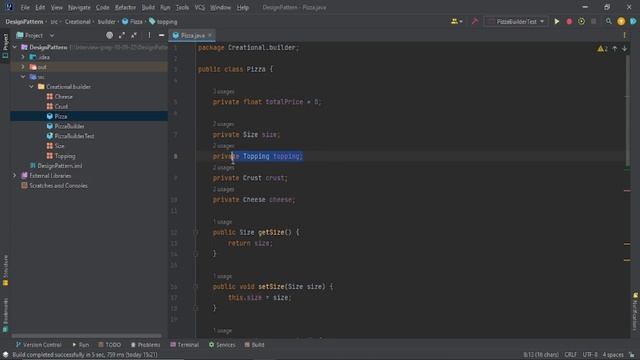Click the Build project hammer icon
The image size is (640, 360).
(474, 22)
